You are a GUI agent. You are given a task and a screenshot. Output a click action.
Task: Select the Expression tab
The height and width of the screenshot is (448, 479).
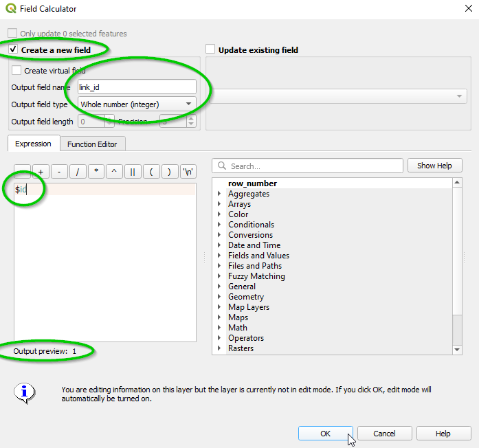(x=33, y=144)
